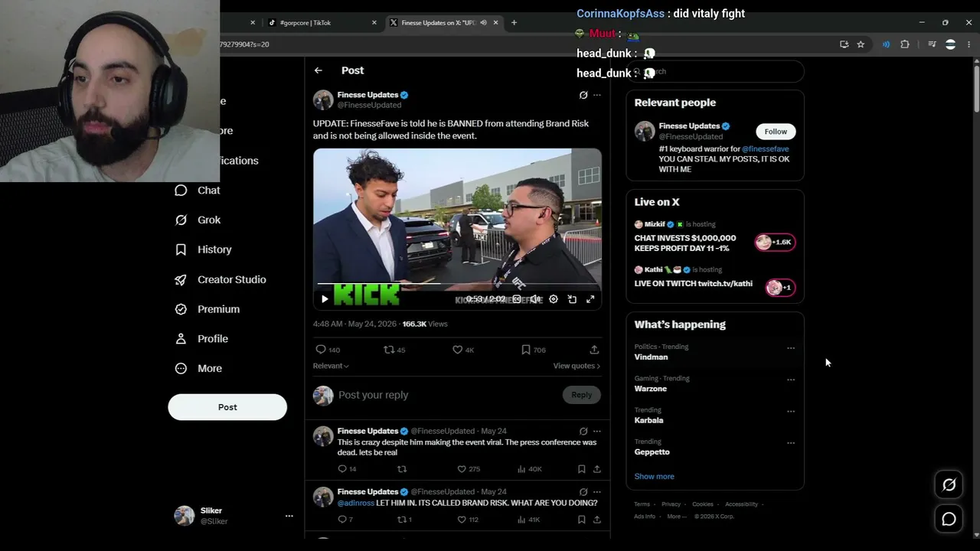Switch to the #gorpcore TikTok tab
The width and height of the screenshot is (980, 551).
tap(322, 23)
